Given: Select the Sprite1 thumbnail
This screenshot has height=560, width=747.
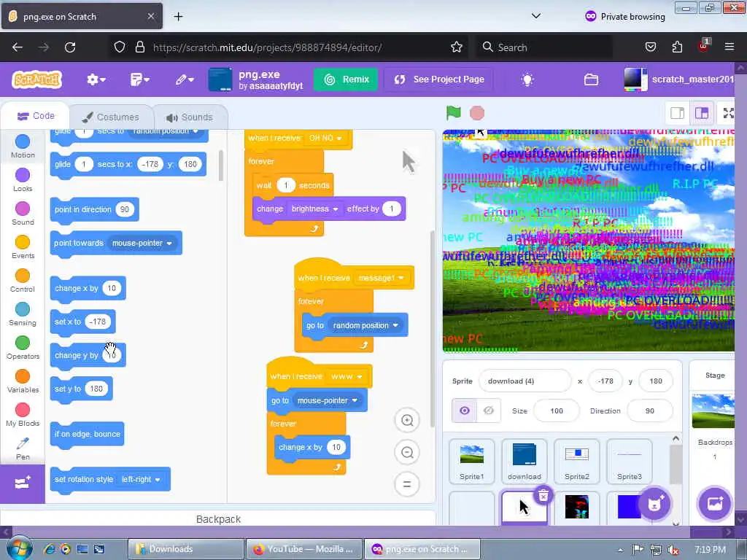Looking at the screenshot, I should 472,462.
